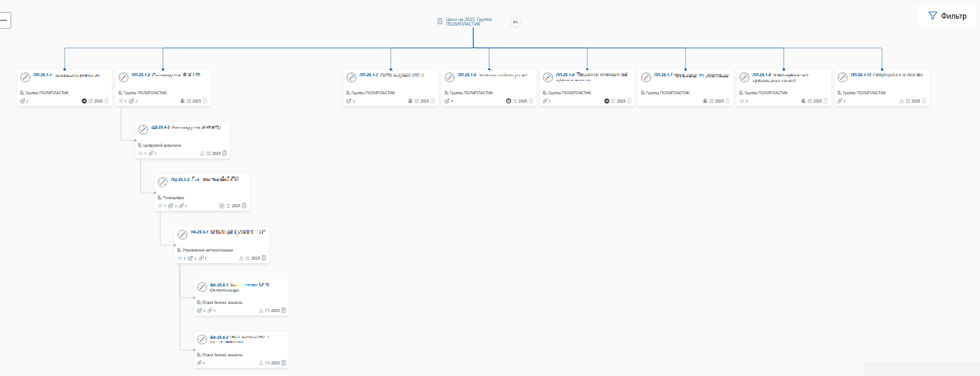Click the zoom-out minus button
This screenshot has height=376, width=980.
[x=5, y=20]
